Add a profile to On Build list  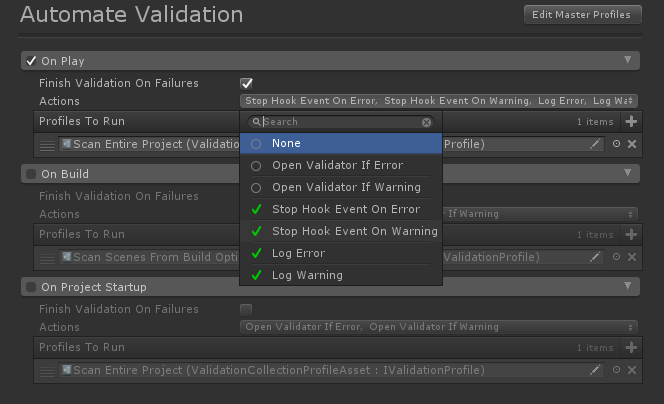631,234
